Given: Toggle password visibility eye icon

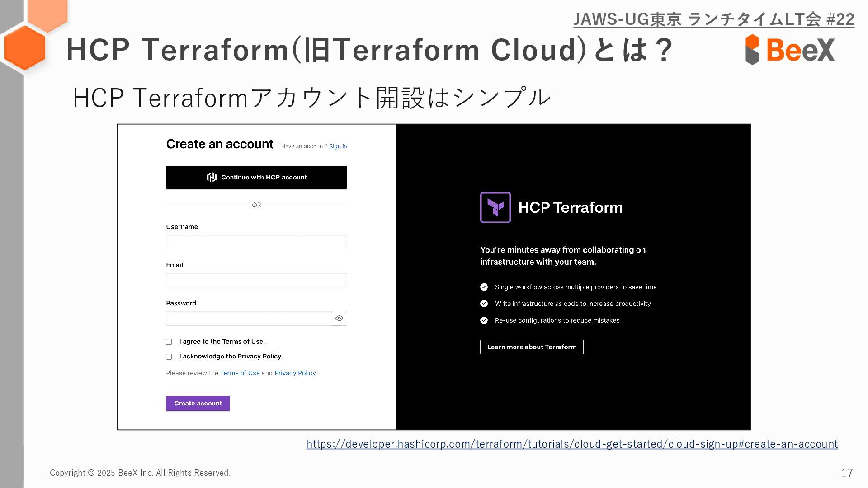Looking at the screenshot, I should click(x=339, y=319).
